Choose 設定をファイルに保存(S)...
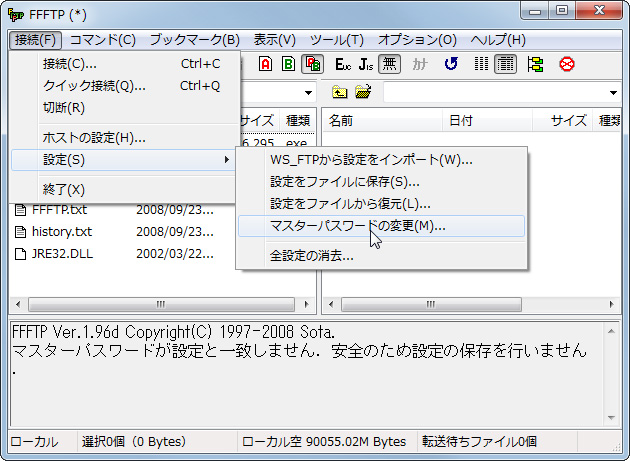The height and width of the screenshot is (461, 630). [x=381, y=182]
